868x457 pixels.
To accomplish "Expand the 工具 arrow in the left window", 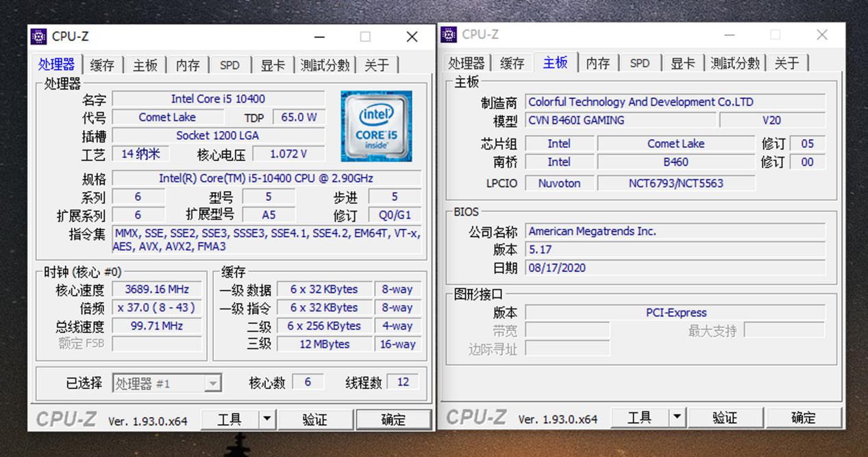I will click(267, 419).
